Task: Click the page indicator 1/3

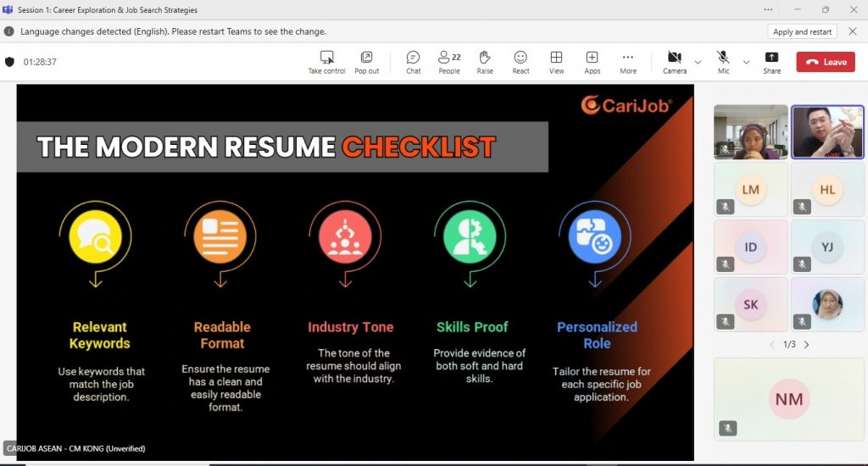Action: (x=789, y=344)
